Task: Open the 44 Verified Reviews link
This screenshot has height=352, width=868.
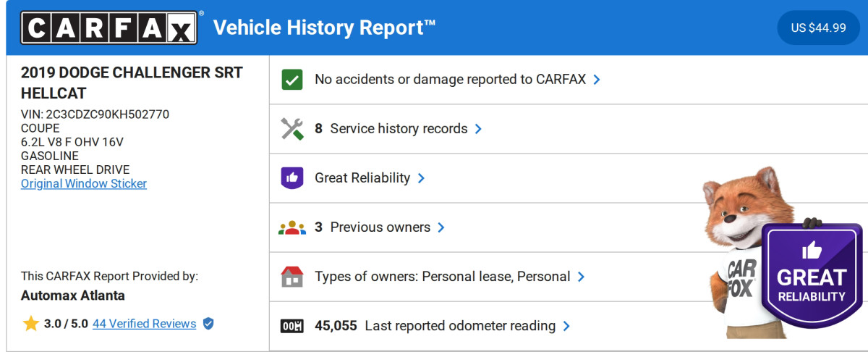Action: pos(144,324)
